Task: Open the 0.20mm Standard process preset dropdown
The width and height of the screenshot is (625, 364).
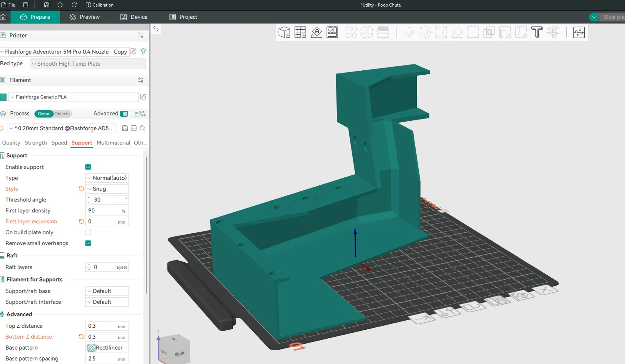Action: coord(62,128)
